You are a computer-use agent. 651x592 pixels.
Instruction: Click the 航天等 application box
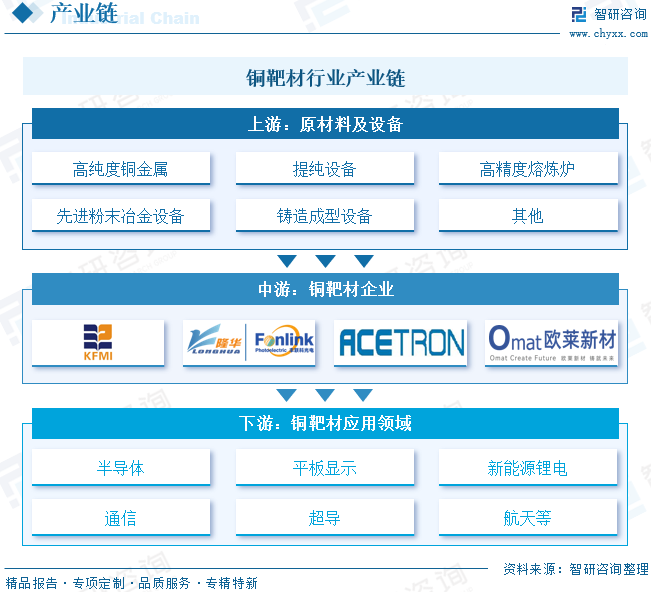pos(528,518)
